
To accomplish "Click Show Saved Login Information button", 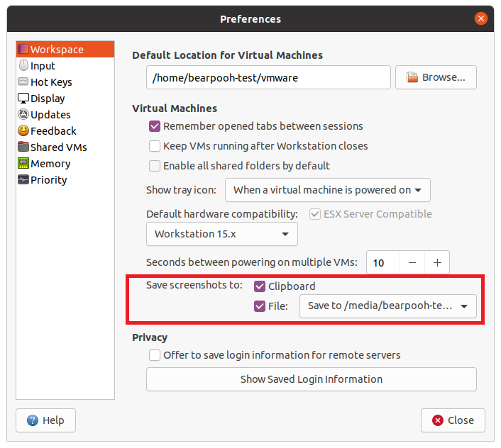I will click(x=312, y=379).
